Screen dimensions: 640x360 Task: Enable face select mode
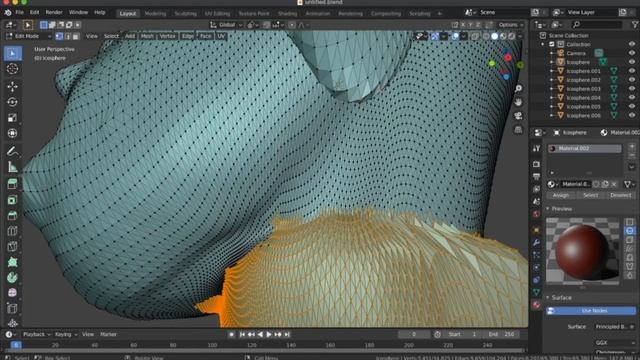[x=76, y=36]
